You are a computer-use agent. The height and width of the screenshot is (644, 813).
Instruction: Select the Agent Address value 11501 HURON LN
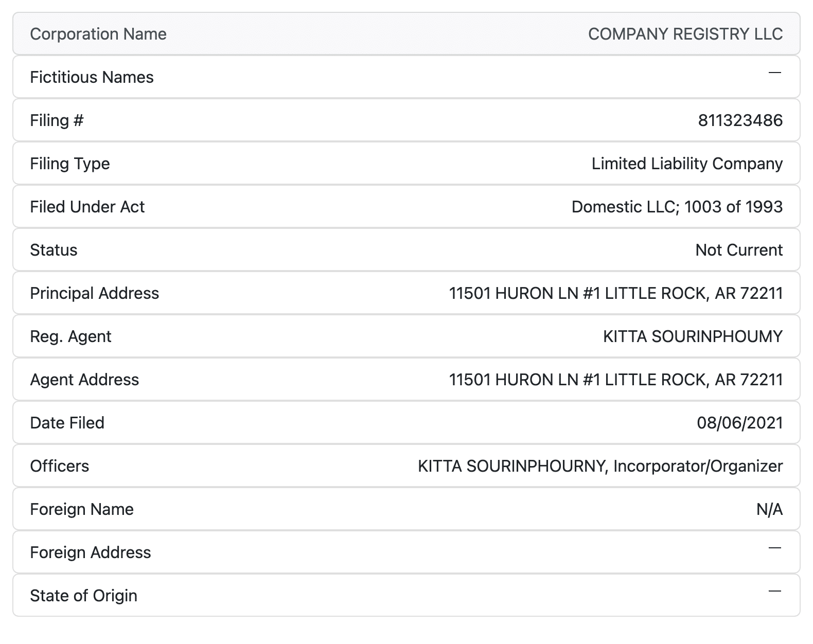(x=616, y=380)
